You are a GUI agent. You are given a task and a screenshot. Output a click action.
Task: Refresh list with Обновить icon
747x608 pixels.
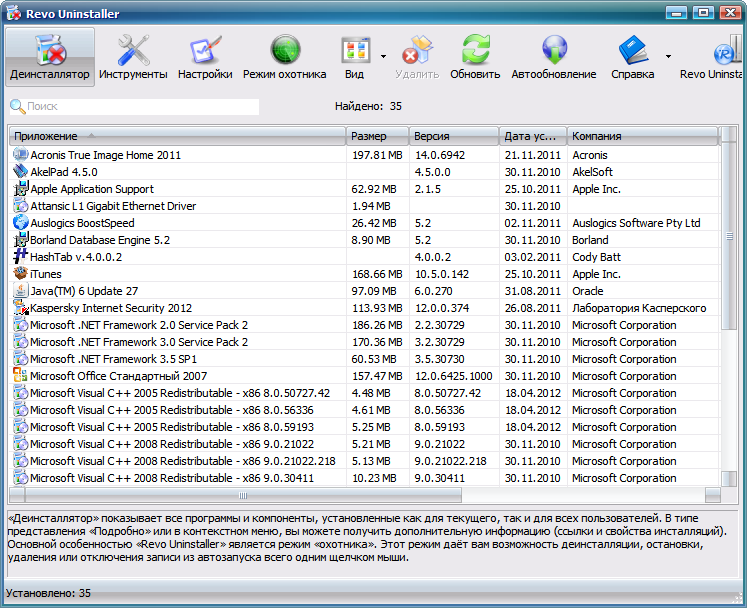(x=475, y=50)
